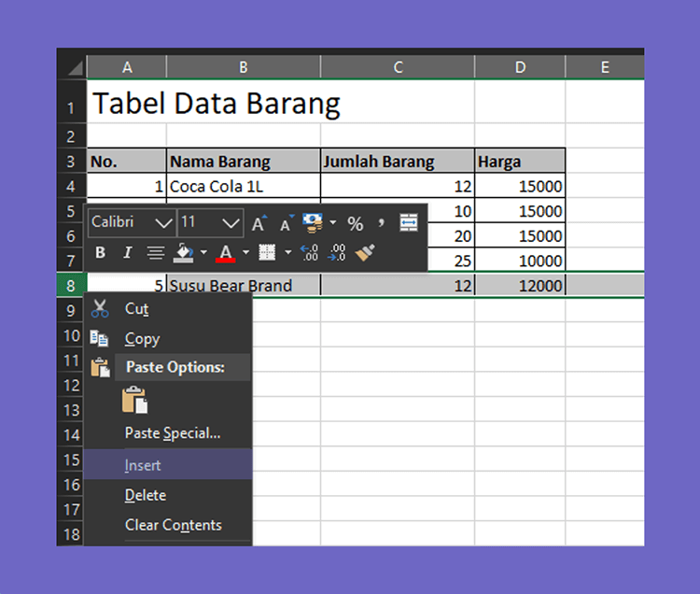
Task: Select column D header
Action: click(520, 67)
